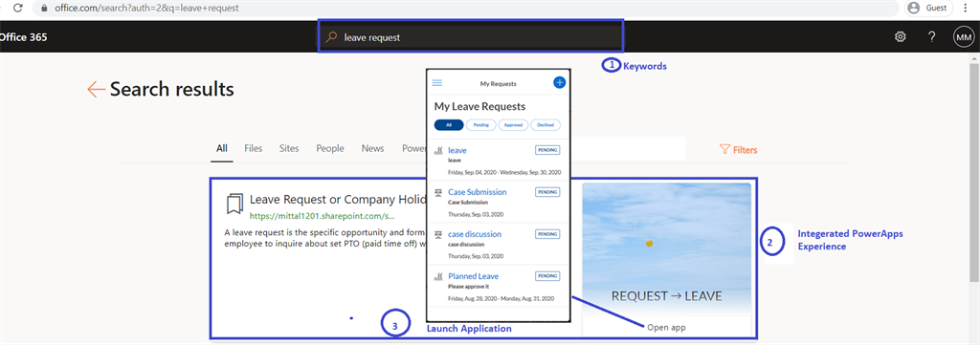Click the 'My Leave Requests' heading
Viewport: 980px width, 345px height.
click(479, 106)
